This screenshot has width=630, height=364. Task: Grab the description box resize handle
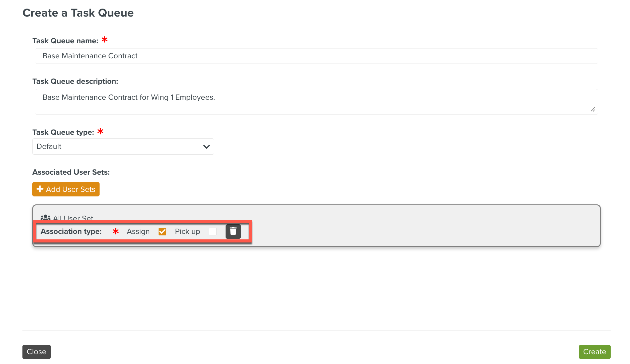point(593,110)
